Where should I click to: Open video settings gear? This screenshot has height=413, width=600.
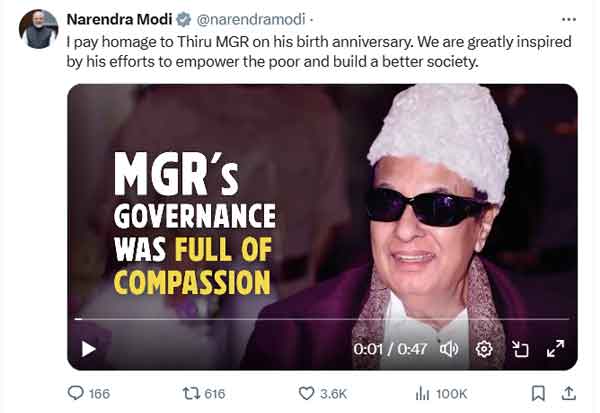click(x=484, y=349)
